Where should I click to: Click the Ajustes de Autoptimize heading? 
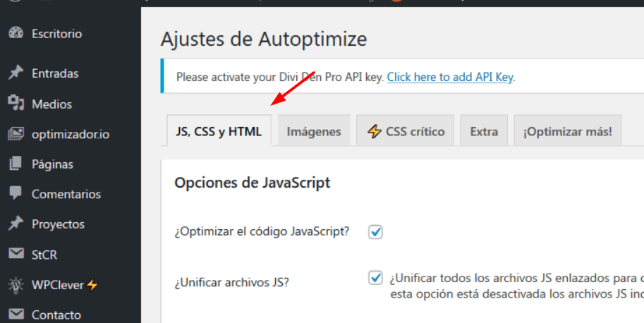pyautogui.click(x=264, y=39)
